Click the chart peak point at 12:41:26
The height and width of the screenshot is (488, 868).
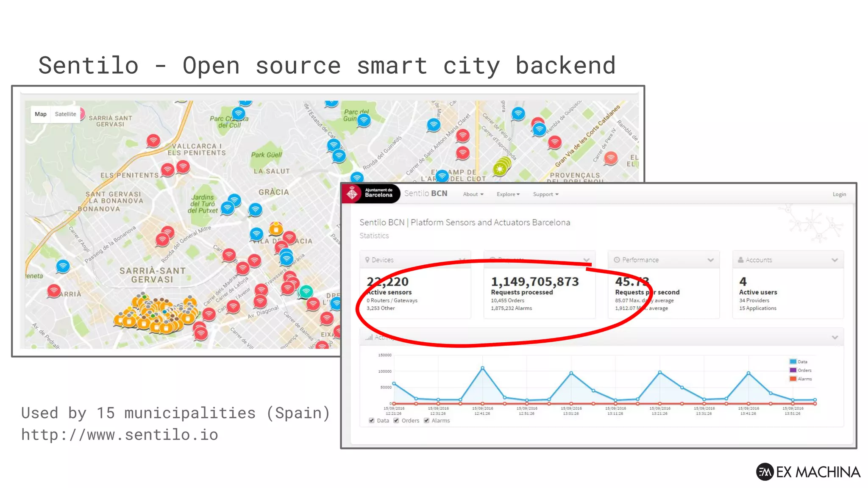482,368
